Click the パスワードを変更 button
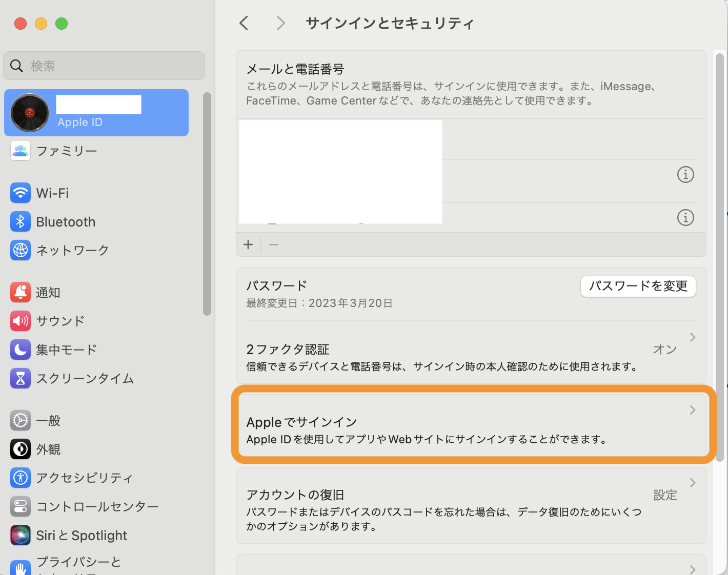Viewport: 728px width, 575px height. (x=638, y=286)
